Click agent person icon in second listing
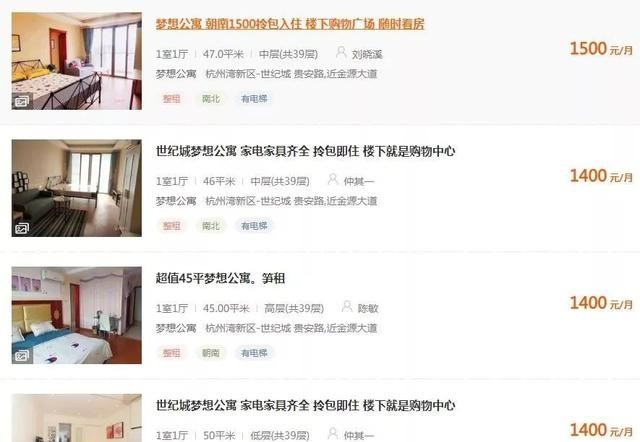The image size is (640, 442). pyautogui.click(x=333, y=179)
